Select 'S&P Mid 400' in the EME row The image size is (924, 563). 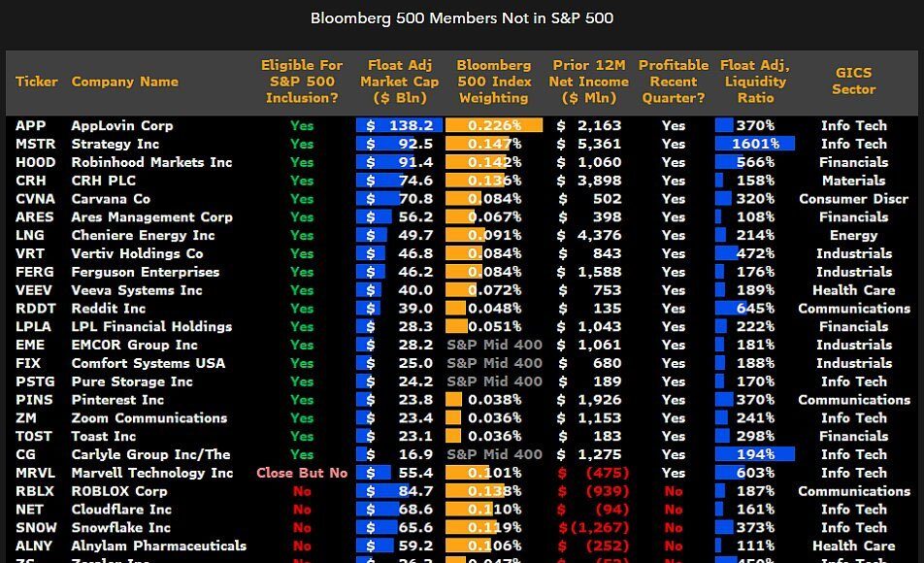[494, 345]
